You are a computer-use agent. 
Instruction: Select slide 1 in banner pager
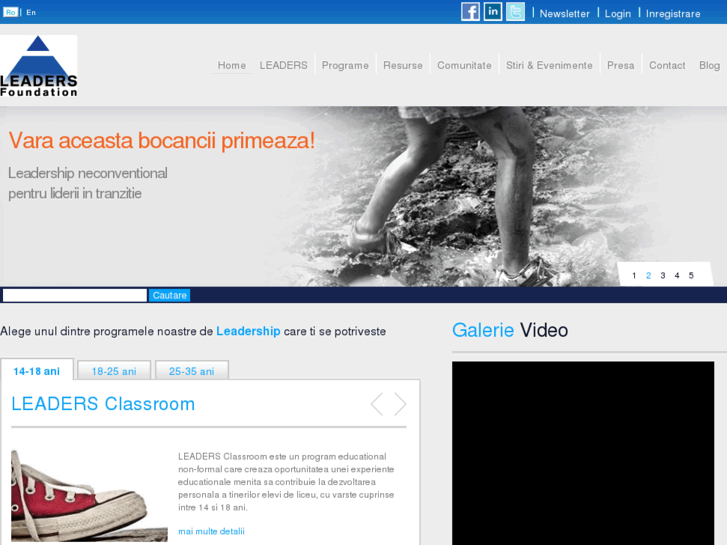pyautogui.click(x=634, y=276)
